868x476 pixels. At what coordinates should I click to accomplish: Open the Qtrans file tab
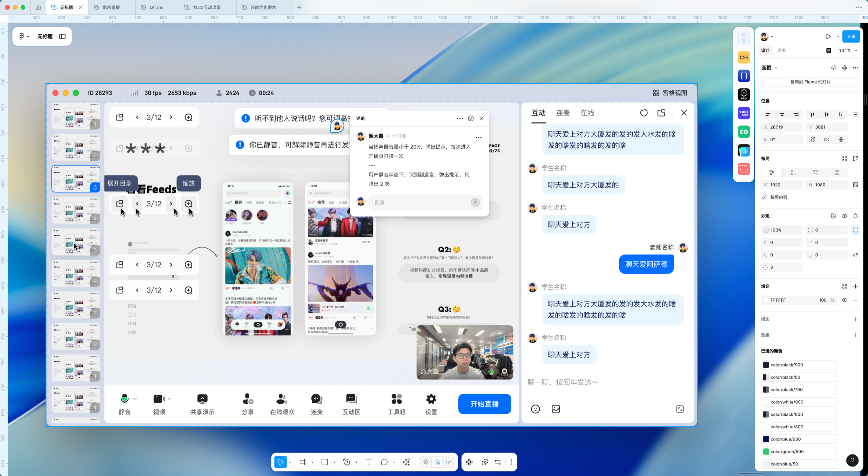tap(157, 7)
